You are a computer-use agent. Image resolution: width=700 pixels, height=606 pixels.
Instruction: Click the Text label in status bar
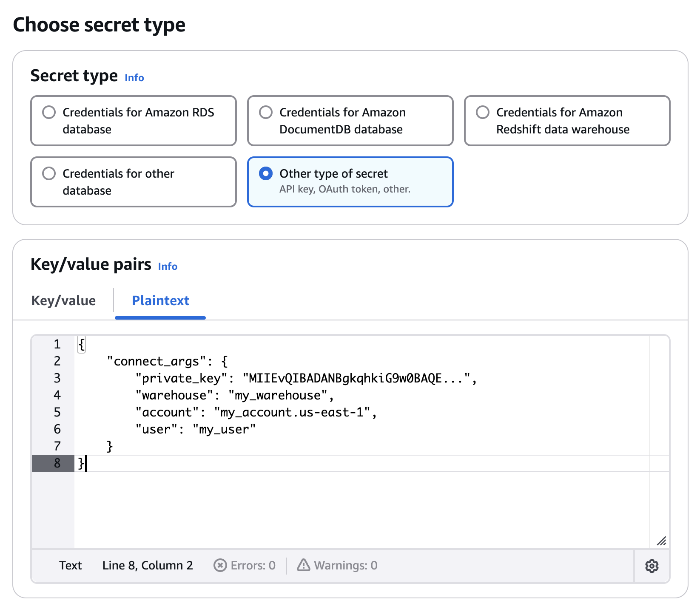coord(70,565)
